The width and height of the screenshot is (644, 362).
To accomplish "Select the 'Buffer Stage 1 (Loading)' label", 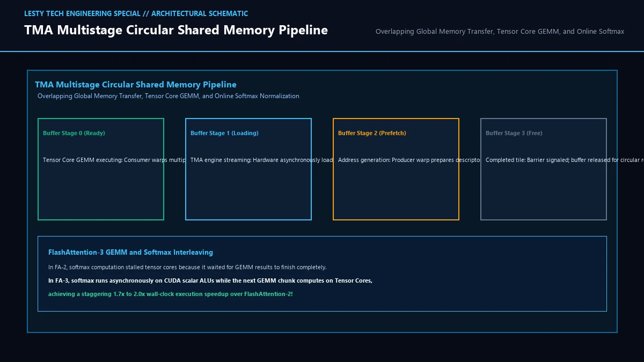I will pos(224,133).
